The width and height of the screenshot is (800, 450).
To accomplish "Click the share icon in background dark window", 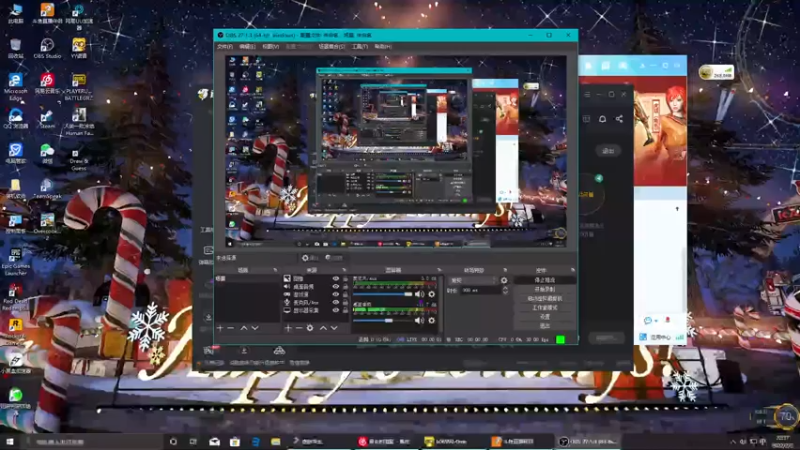I will pyautogui.click(x=619, y=119).
